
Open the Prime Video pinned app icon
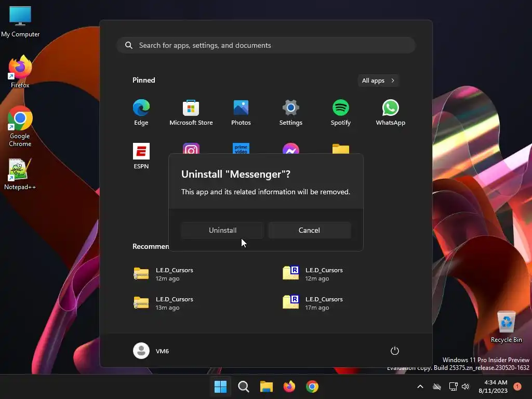pos(241,148)
